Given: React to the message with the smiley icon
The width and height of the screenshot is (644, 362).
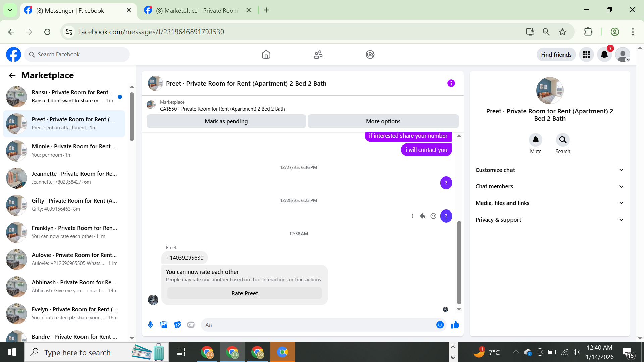Looking at the screenshot, I should coord(433,216).
